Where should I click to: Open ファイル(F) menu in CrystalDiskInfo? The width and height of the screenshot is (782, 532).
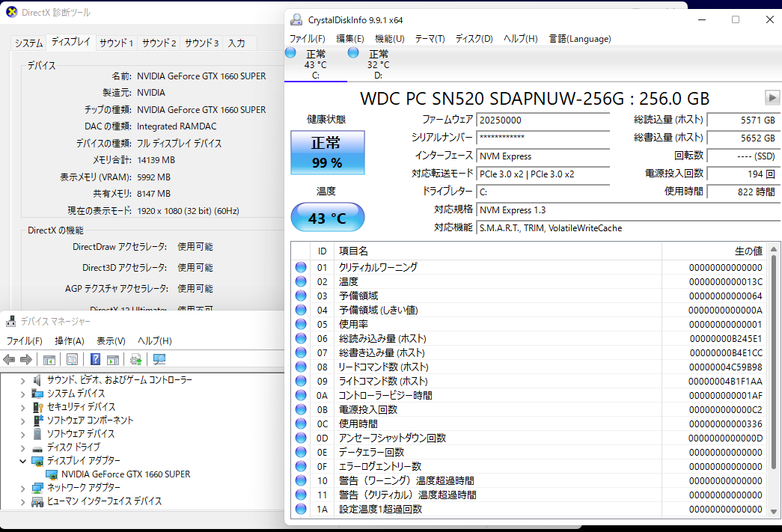tap(308, 38)
